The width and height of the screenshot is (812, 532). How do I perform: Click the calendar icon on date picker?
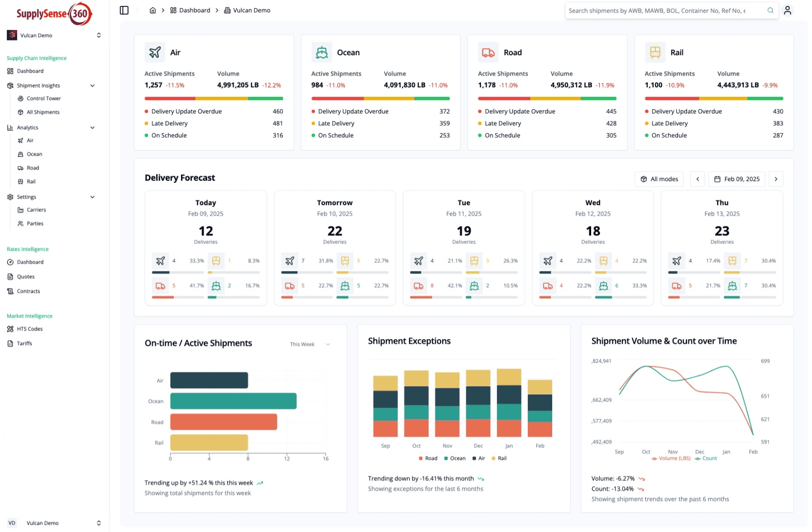[x=717, y=179]
